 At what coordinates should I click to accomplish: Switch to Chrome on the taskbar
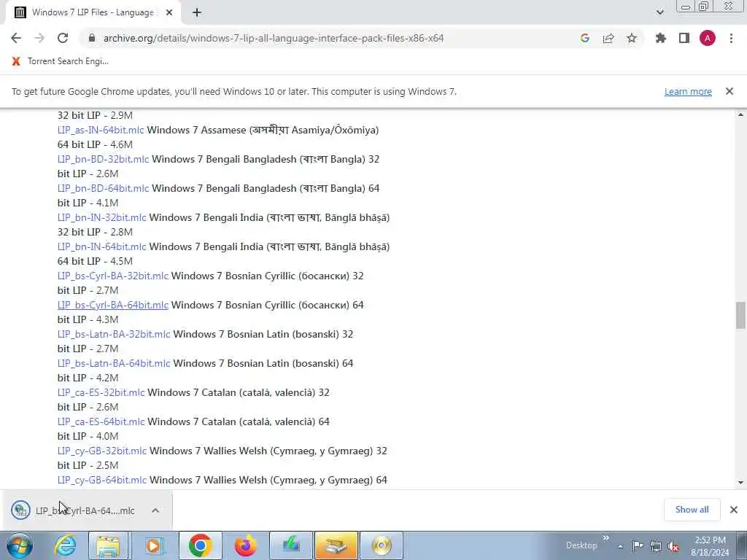200,545
